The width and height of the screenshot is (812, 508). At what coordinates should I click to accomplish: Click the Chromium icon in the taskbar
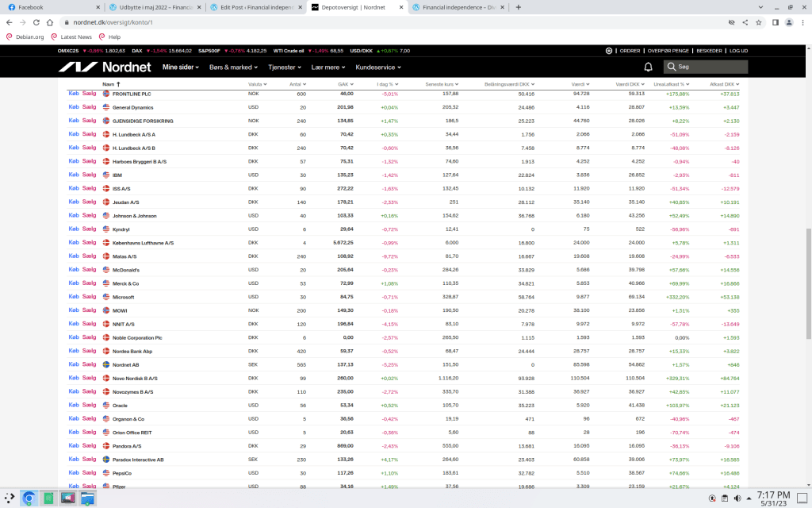tap(29, 498)
